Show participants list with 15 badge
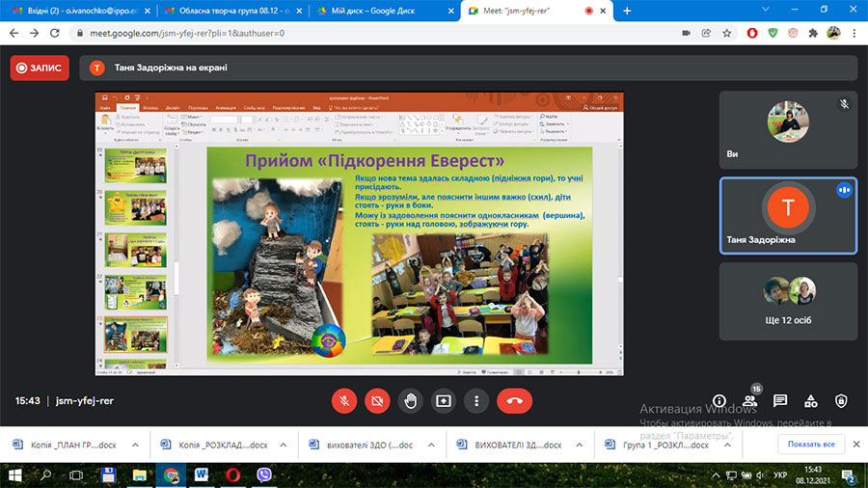868x488 pixels. coord(750,400)
